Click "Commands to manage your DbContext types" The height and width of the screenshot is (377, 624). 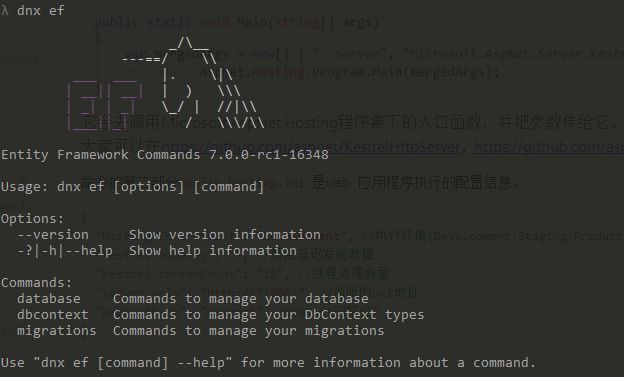coord(269,315)
